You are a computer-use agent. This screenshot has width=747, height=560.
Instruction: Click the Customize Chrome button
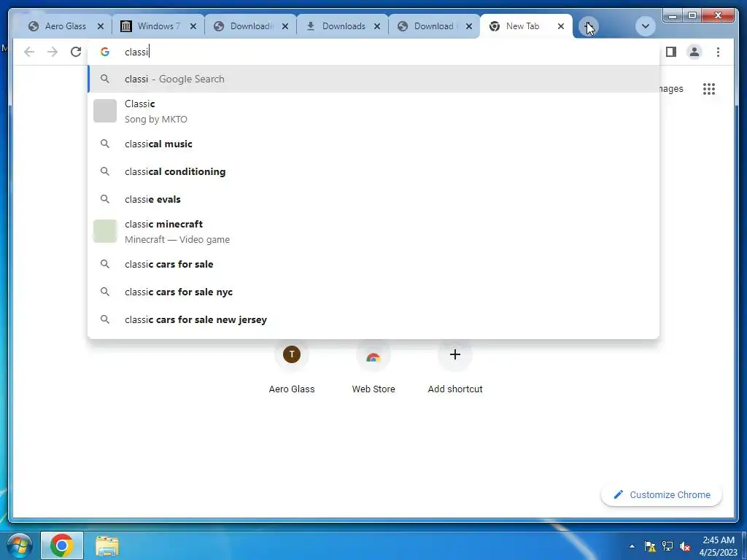point(662,495)
